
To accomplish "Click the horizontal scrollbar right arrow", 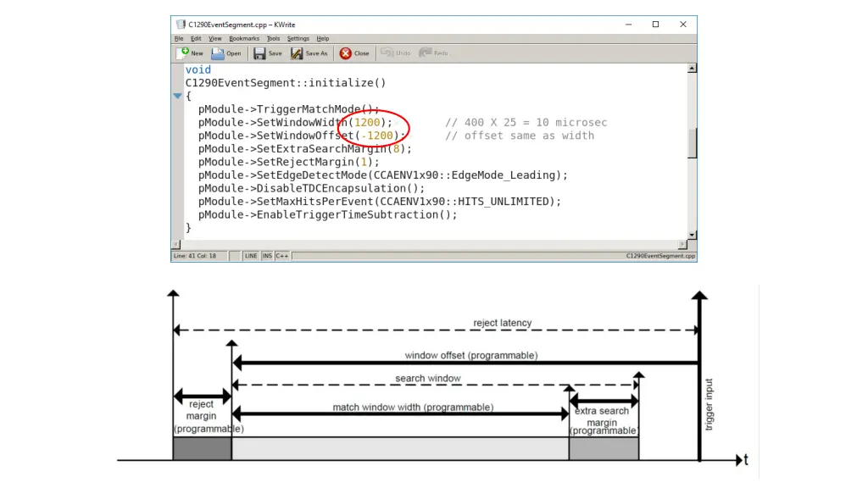I will [x=684, y=245].
